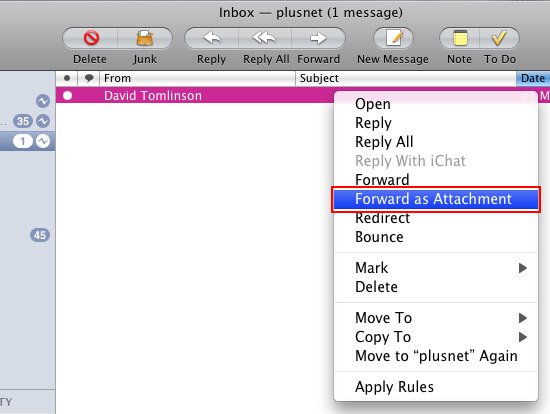Click the Reply arrow toolbar icon
This screenshot has height=414, width=550.
[212, 38]
